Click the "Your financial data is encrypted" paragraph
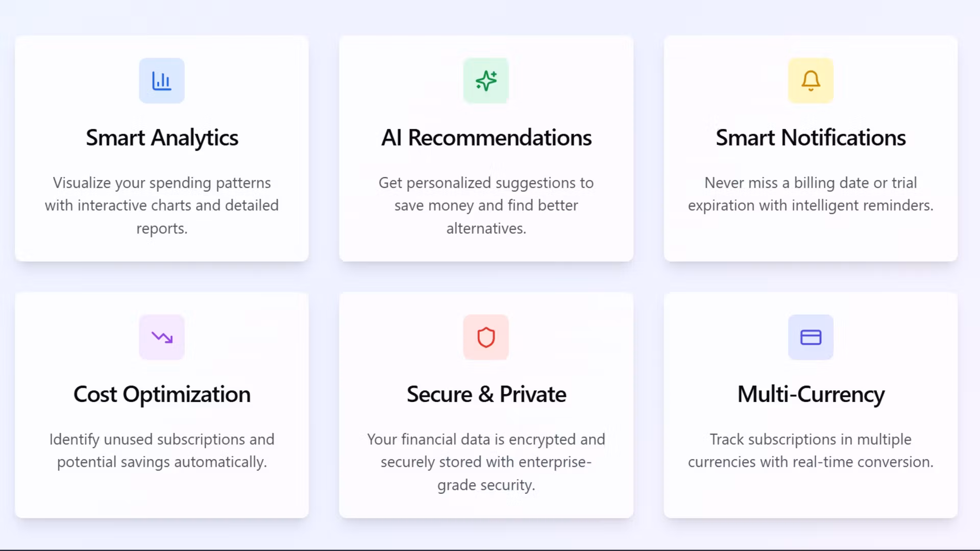The image size is (980, 551). point(486,462)
